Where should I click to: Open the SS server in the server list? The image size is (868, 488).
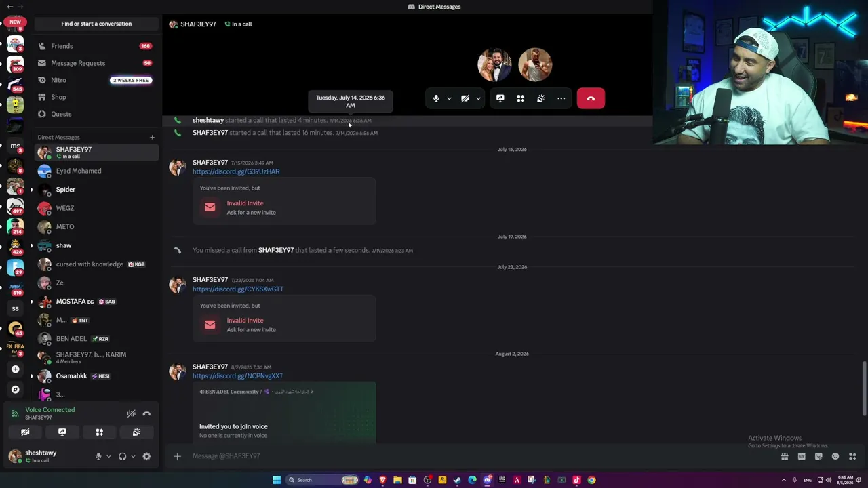pos(15,308)
